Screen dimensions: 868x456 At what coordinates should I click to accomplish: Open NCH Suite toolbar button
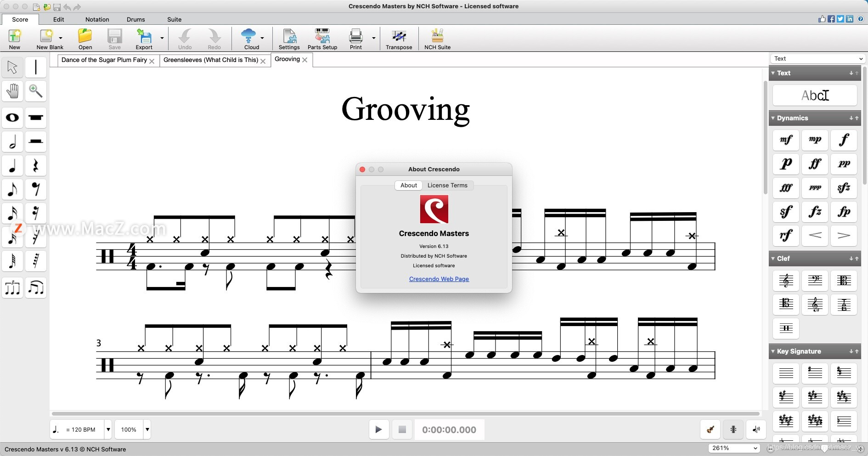(437, 39)
